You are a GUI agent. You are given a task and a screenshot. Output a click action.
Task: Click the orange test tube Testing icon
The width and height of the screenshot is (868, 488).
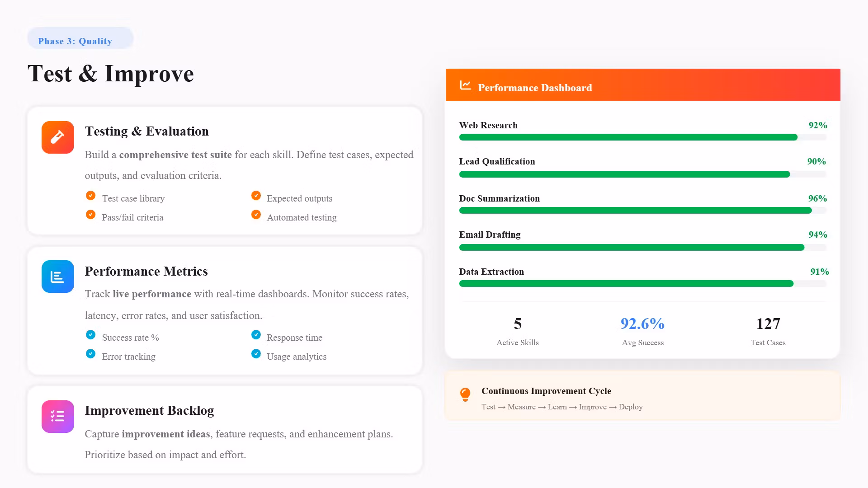click(x=58, y=137)
